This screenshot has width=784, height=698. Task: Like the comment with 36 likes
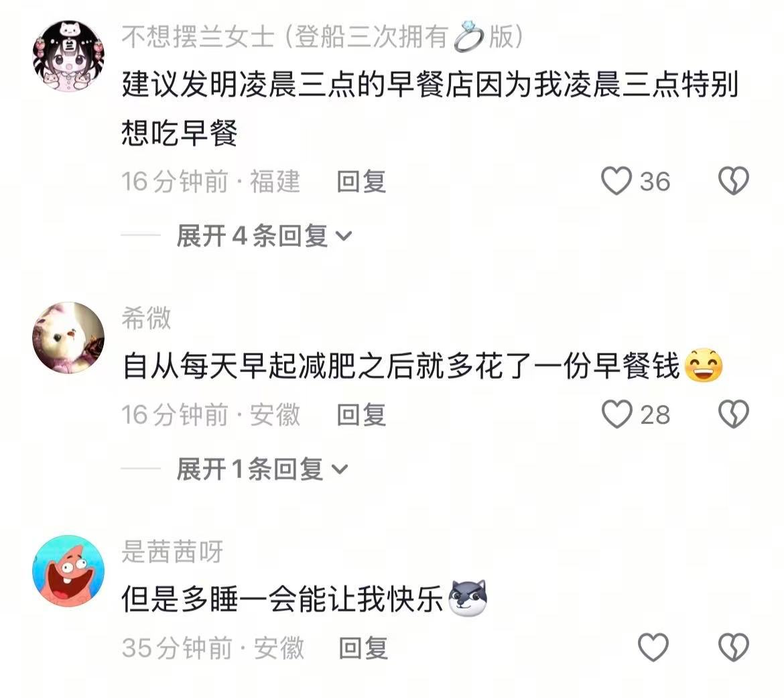[616, 180]
